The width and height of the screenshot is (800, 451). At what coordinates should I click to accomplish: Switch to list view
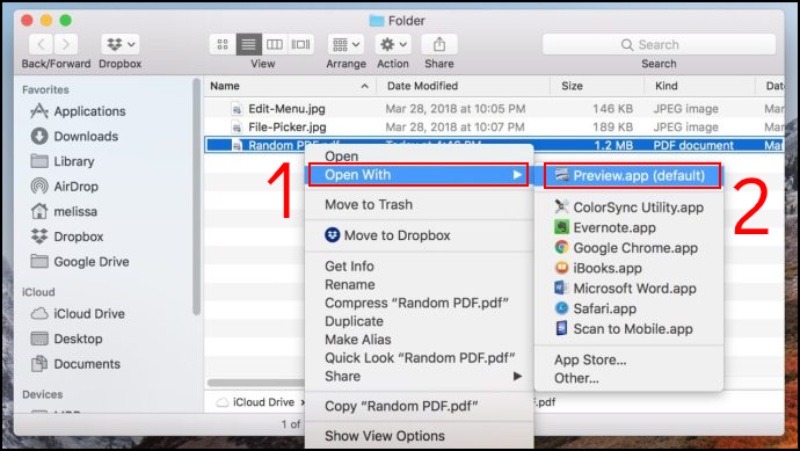pyautogui.click(x=248, y=45)
